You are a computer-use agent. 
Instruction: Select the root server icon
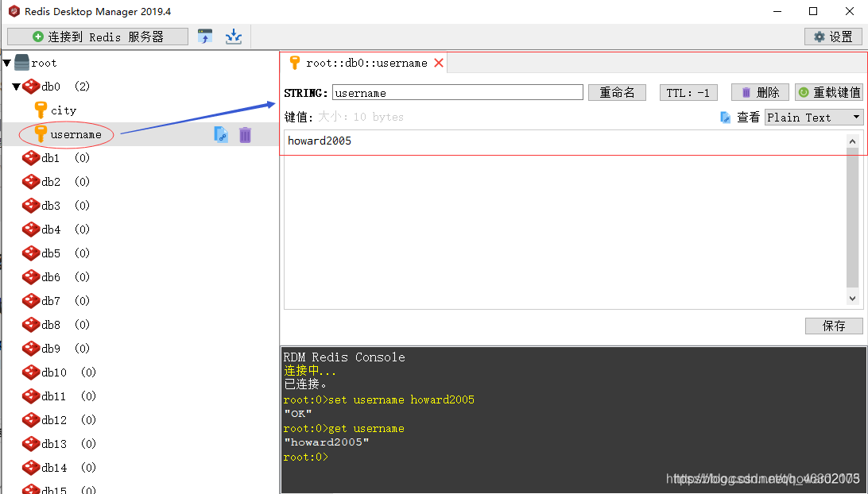21,63
